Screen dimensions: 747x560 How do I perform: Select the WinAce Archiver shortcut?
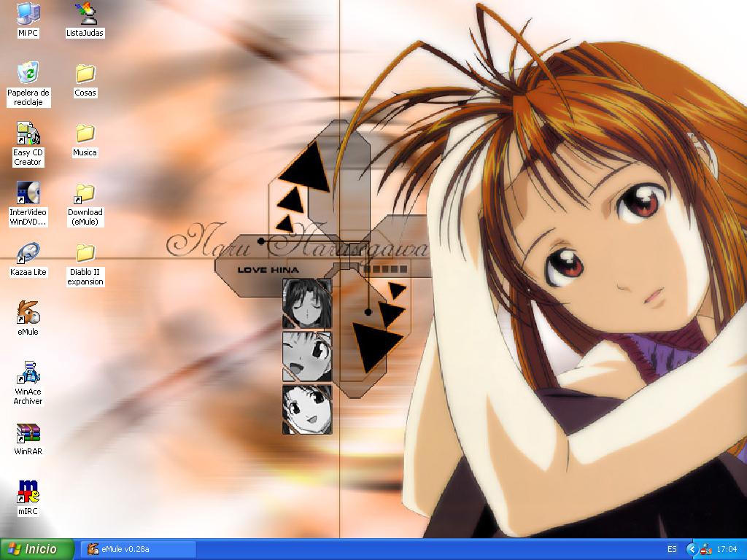pos(28,383)
